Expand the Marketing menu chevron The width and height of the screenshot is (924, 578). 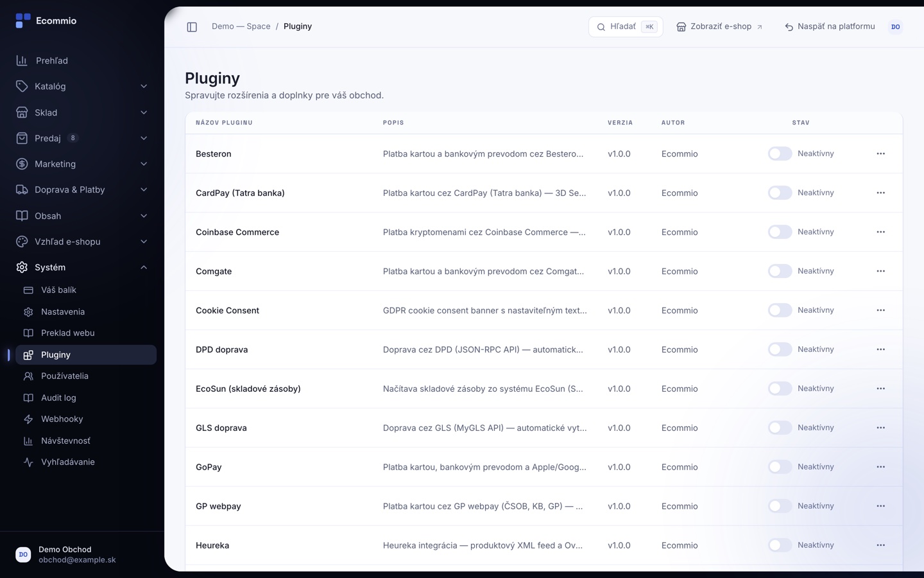[x=144, y=164]
